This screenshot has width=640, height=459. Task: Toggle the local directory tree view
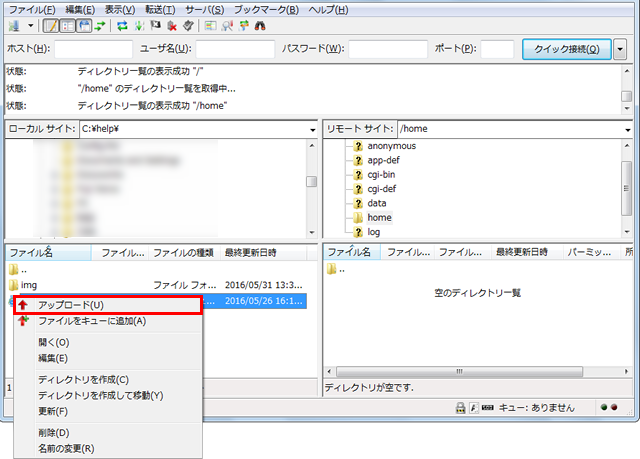(68, 26)
